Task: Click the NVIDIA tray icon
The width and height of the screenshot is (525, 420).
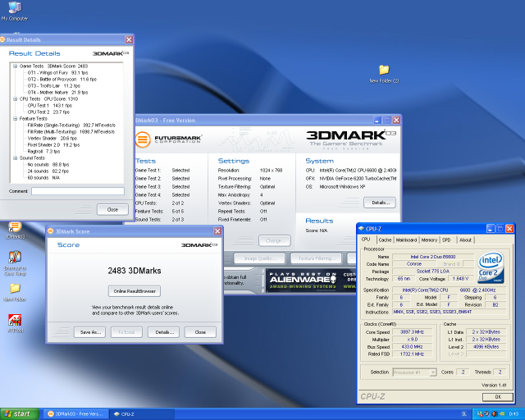Action: (x=502, y=414)
